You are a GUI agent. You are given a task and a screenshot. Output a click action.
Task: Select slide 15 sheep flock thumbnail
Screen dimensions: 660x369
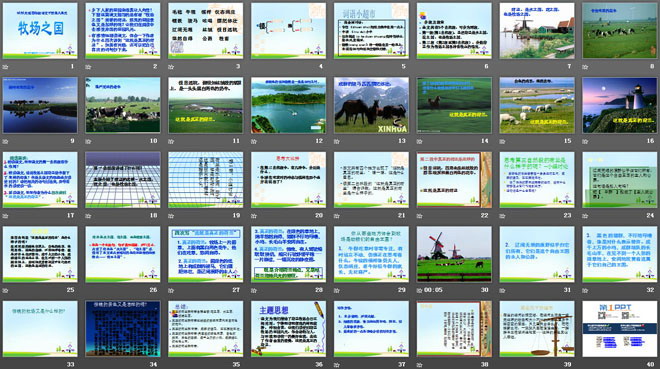[537, 105]
